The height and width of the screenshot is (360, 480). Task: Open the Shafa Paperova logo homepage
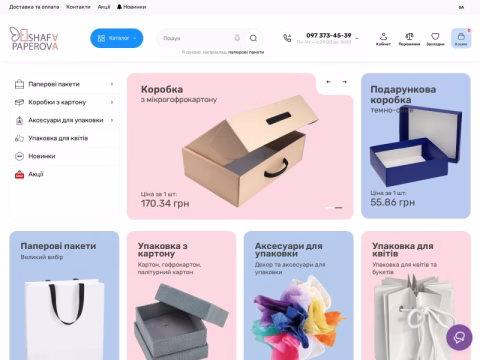click(x=34, y=39)
